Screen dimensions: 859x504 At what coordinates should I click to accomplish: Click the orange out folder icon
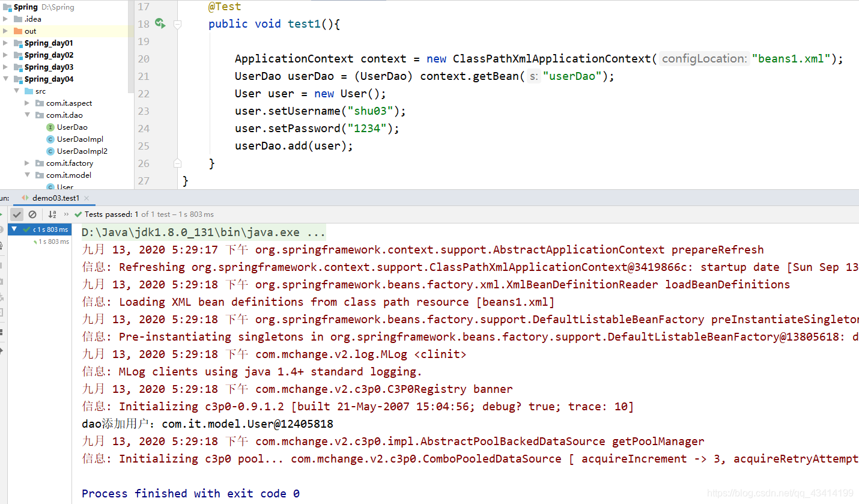pyautogui.click(x=18, y=31)
